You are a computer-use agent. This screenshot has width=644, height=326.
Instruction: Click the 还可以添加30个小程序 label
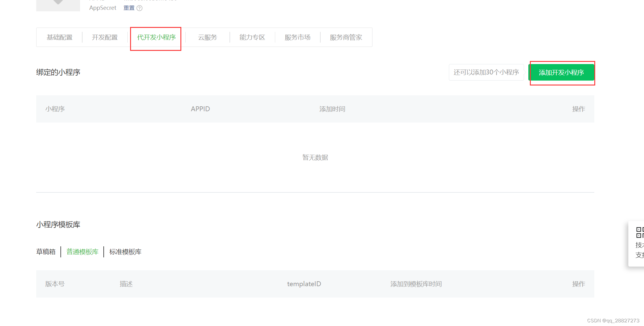pyautogui.click(x=486, y=72)
